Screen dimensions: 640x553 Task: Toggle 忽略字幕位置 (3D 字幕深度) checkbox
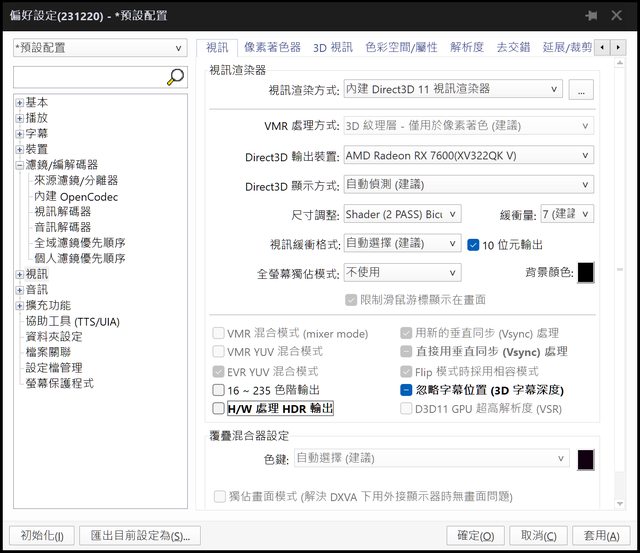[x=407, y=390]
